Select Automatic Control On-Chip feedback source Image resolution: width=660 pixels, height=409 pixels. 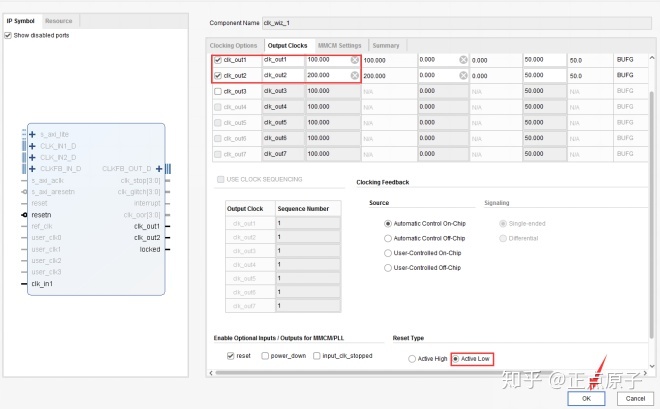(x=388, y=223)
